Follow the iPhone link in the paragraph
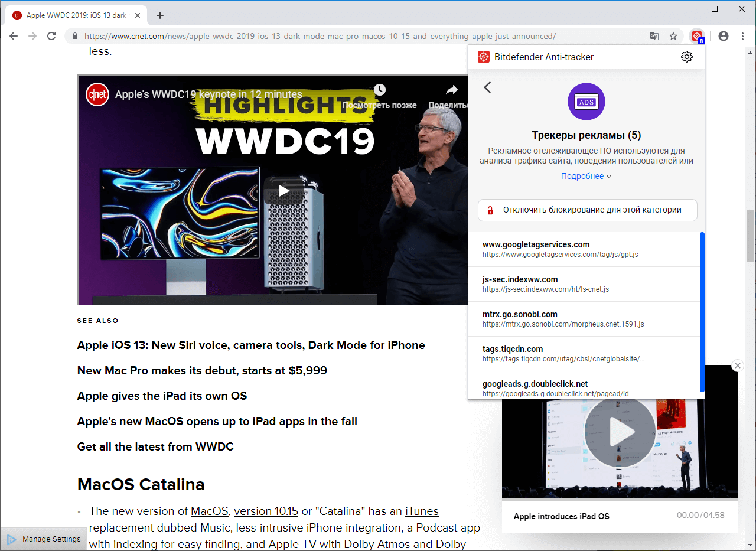 click(x=324, y=528)
